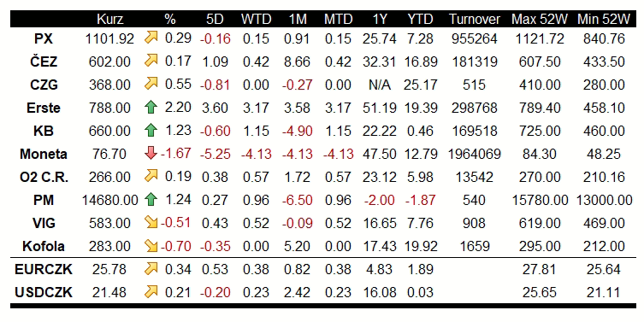
Task: Select the MTD column header
Action: point(338,19)
